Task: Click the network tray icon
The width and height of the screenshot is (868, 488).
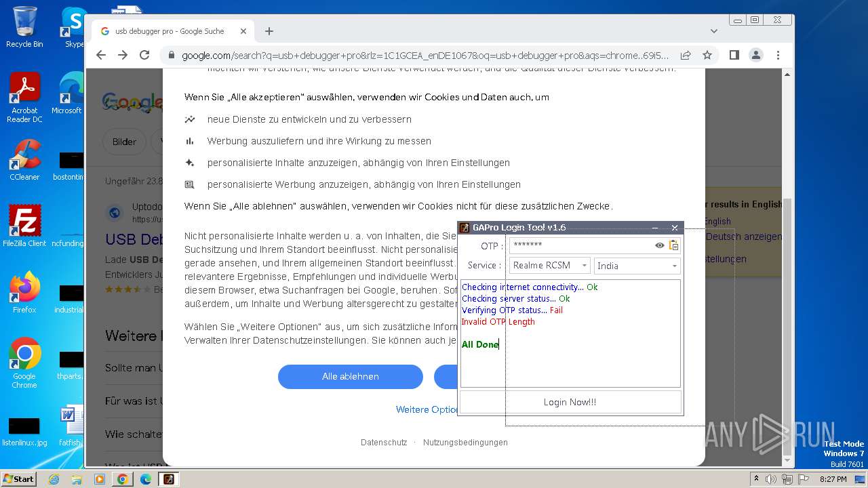Action: (787, 479)
